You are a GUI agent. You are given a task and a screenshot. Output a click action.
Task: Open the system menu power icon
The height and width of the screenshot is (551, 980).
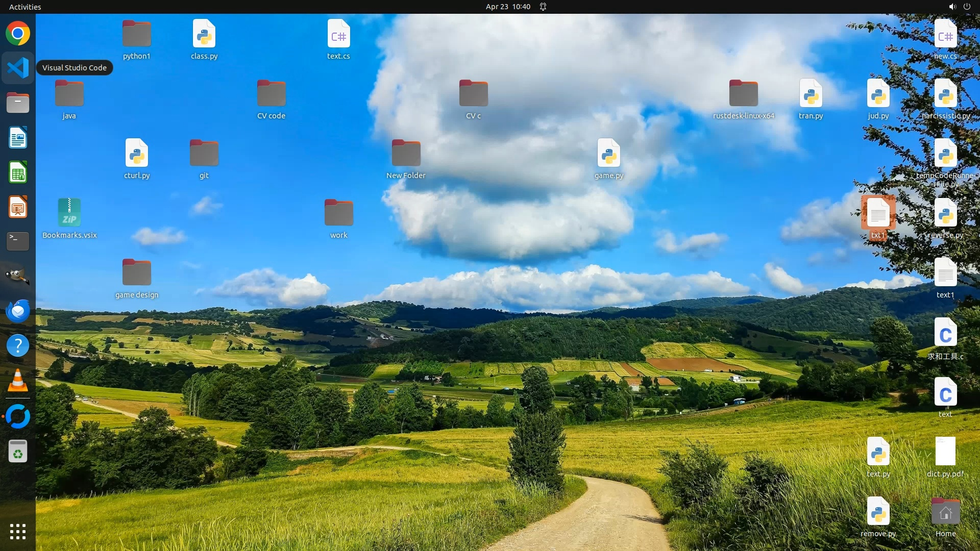967,7
